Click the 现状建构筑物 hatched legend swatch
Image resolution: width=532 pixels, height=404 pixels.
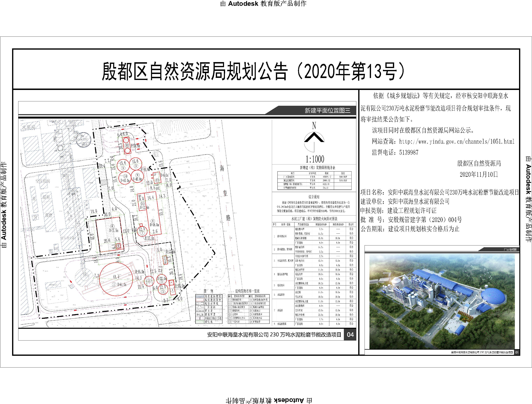click(200, 296)
